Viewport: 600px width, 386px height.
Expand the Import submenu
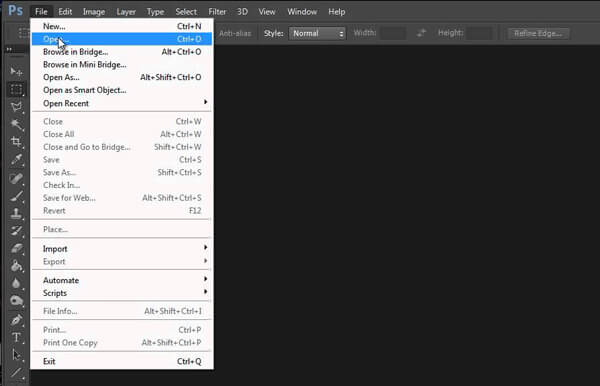(122, 249)
